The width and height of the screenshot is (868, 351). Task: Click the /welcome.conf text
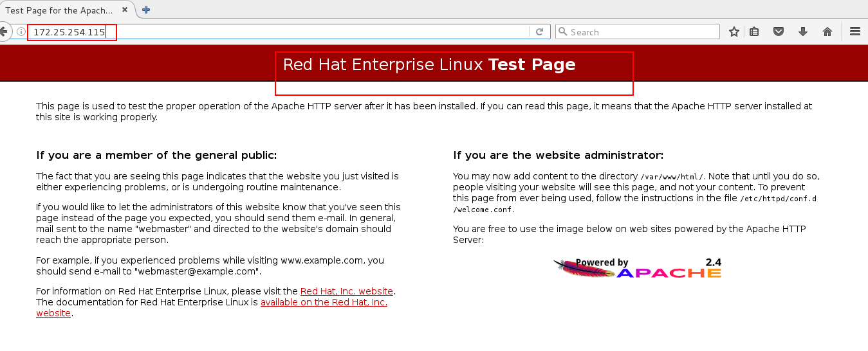484,210
